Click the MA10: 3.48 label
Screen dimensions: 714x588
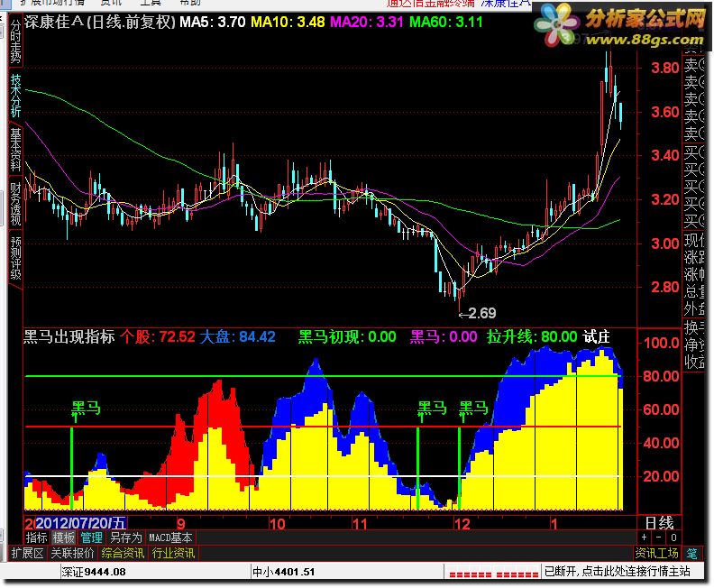coord(288,22)
